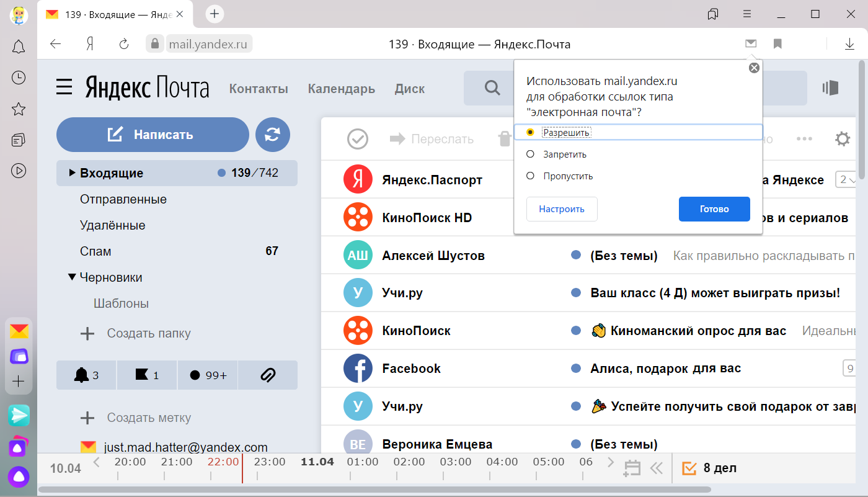The image size is (868, 497).
Task: Toggle unread dot on Facebook message
Action: (575, 368)
